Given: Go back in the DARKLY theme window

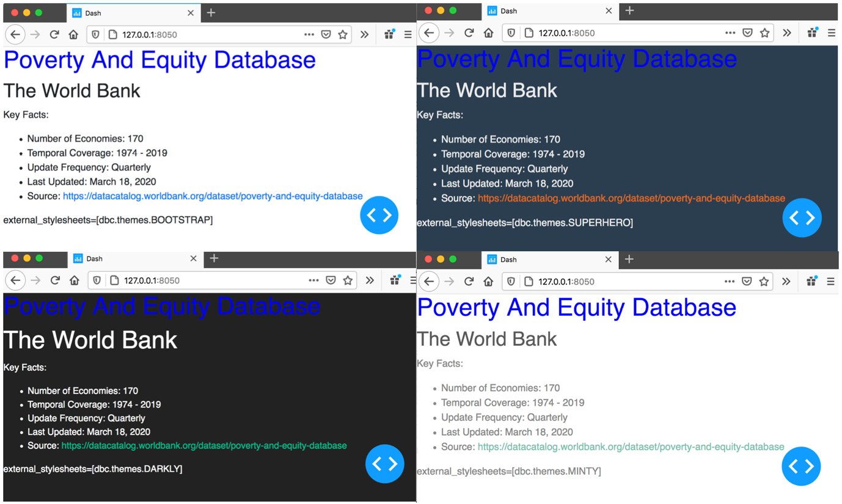Looking at the screenshot, I should pos(16,281).
